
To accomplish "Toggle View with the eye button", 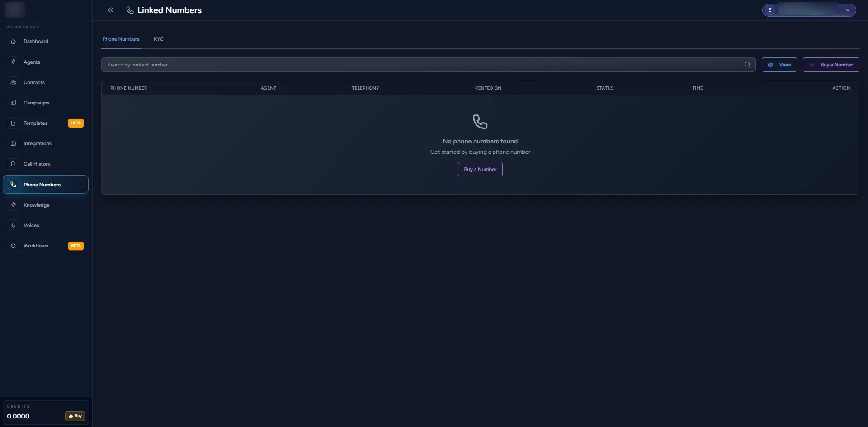I will 779,65.
